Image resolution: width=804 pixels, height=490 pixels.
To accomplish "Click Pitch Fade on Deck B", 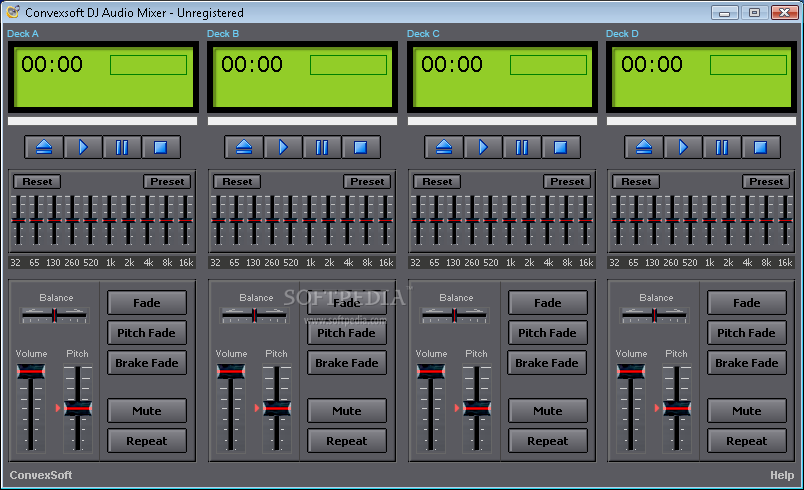I will point(347,333).
